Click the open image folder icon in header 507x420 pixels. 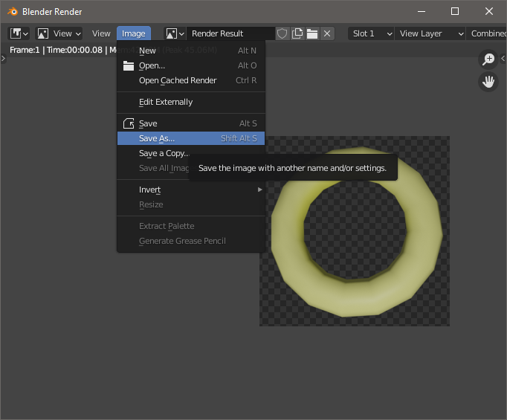(312, 33)
